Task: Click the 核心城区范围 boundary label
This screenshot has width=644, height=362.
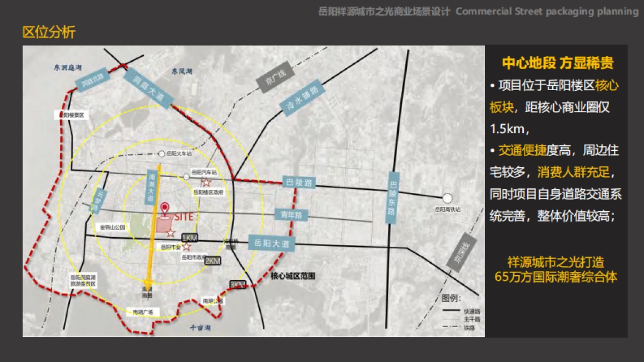Action: click(x=293, y=276)
